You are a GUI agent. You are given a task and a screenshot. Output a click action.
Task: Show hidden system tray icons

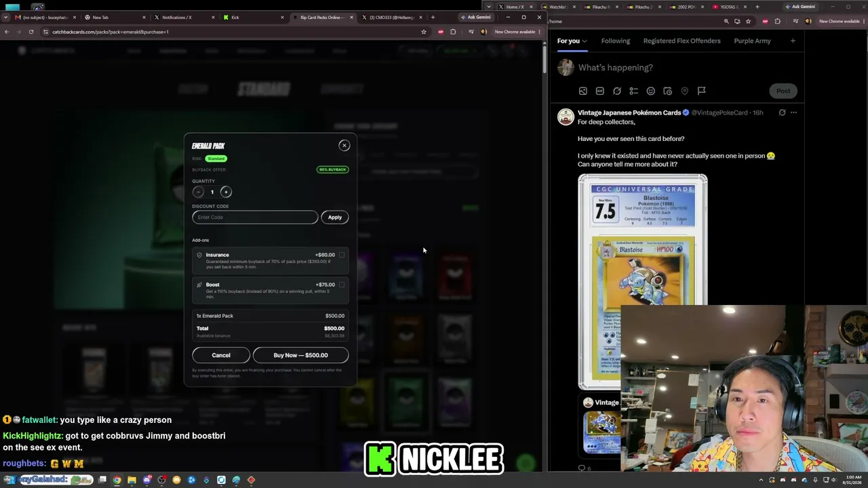tap(761, 480)
